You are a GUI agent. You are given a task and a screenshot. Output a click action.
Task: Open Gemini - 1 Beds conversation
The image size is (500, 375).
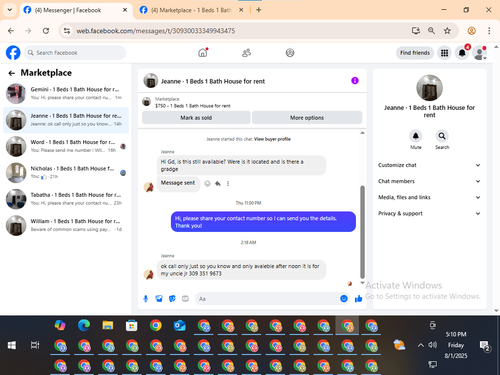tap(66, 93)
